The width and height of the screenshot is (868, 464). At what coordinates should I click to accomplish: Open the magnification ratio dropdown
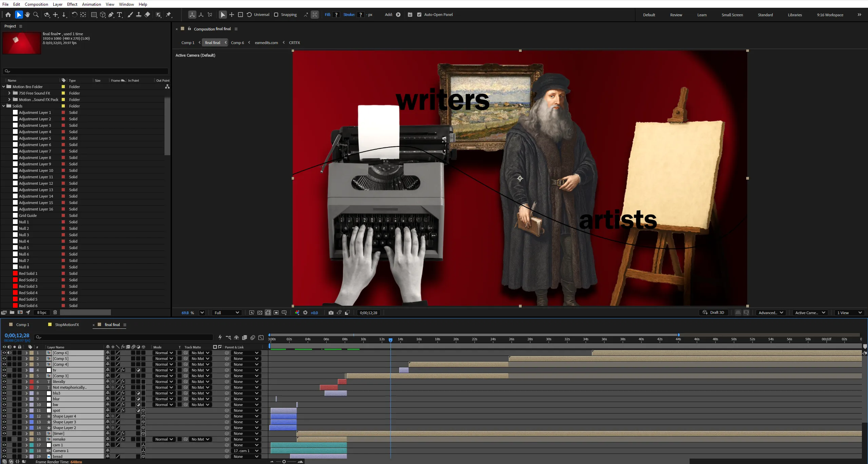pos(202,312)
